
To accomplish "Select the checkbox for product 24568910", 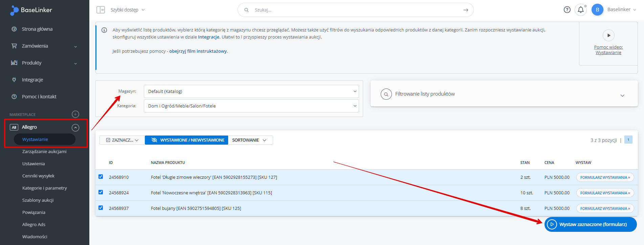I will pos(101,177).
